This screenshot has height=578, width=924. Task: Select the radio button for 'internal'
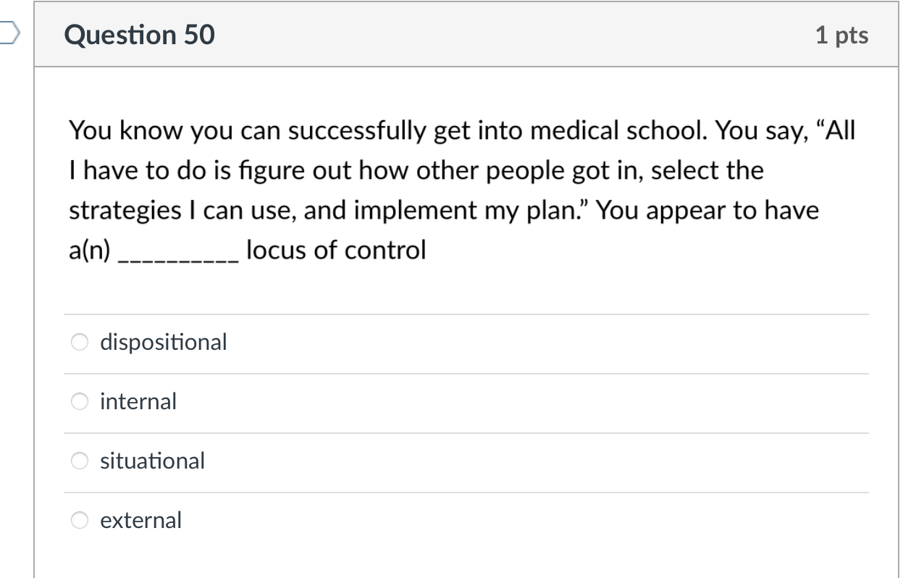coord(78,401)
